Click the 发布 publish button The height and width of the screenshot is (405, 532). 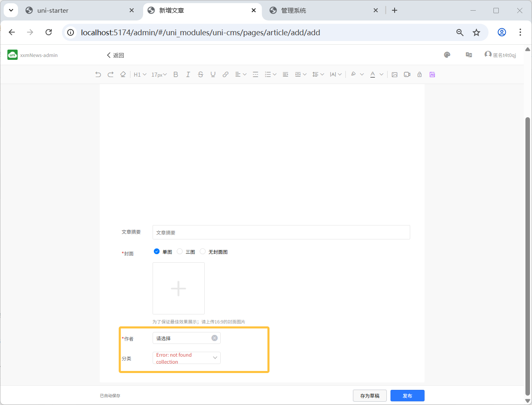point(407,396)
